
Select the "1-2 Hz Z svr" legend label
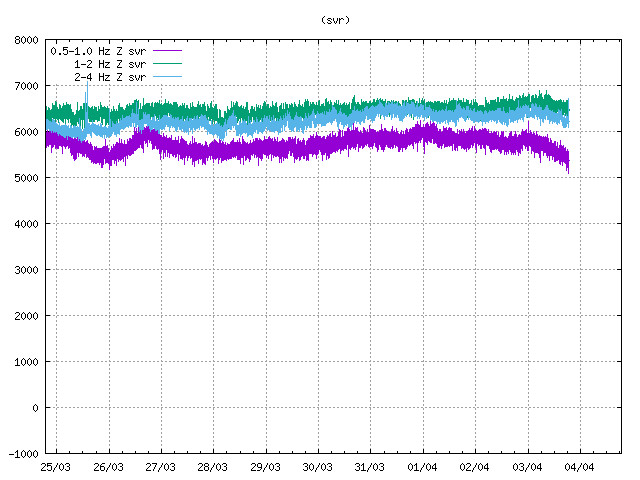[x=110, y=63]
